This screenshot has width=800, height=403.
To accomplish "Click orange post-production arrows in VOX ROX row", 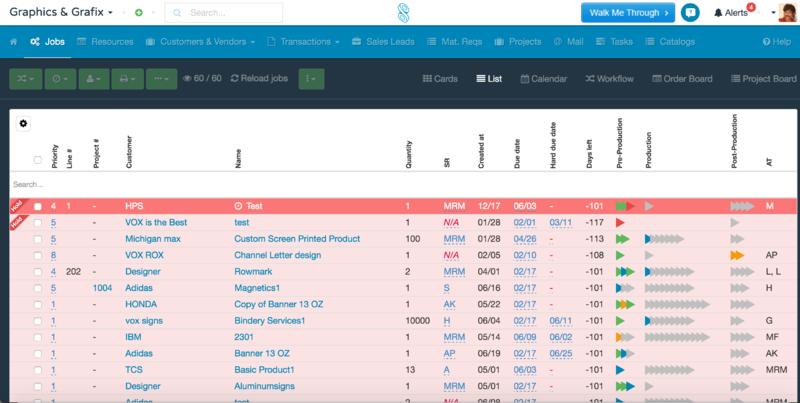I will coord(737,255).
